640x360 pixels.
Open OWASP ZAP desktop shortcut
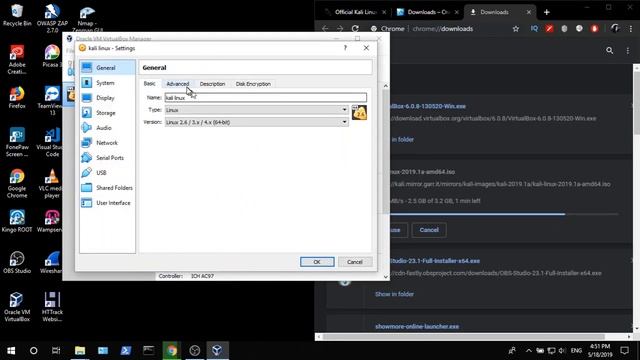coord(52,18)
